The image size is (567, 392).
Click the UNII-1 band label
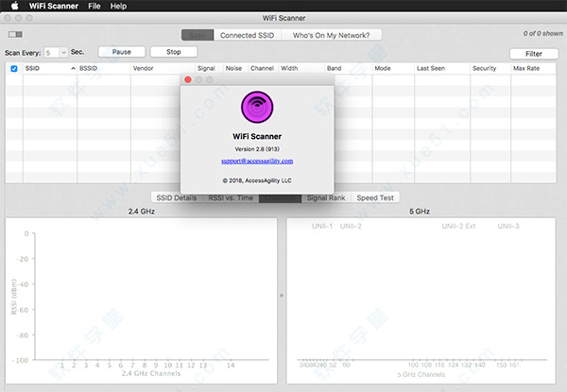click(322, 226)
